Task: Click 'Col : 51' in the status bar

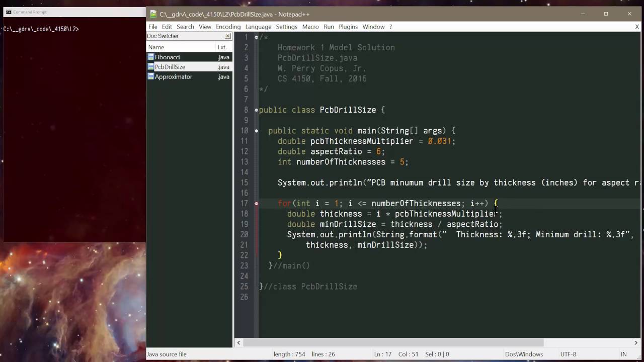Action: click(409, 354)
